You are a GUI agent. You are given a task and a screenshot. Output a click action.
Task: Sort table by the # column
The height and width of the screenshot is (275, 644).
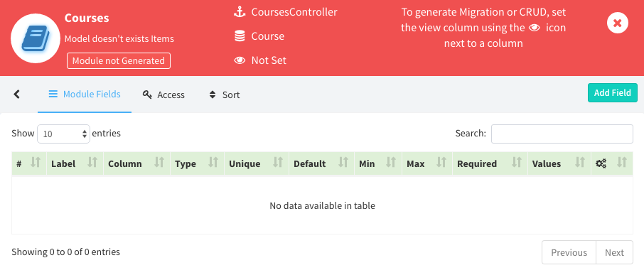[29, 163]
